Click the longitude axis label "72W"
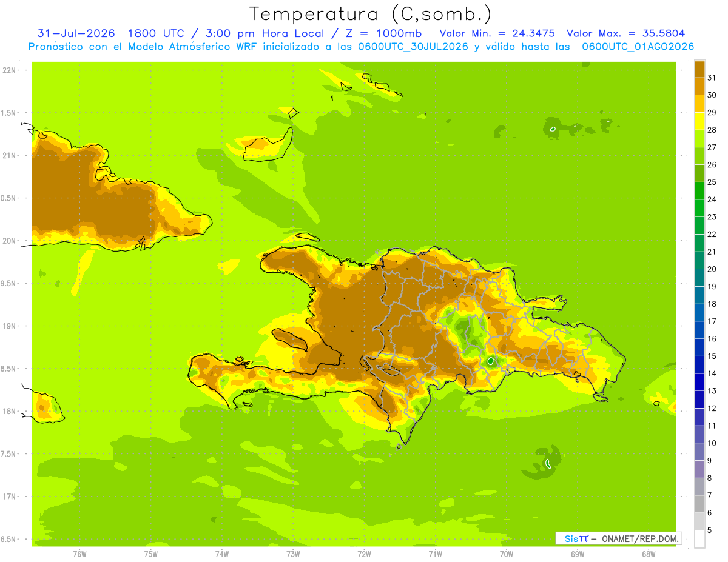The height and width of the screenshot is (562, 728). point(364,554)
